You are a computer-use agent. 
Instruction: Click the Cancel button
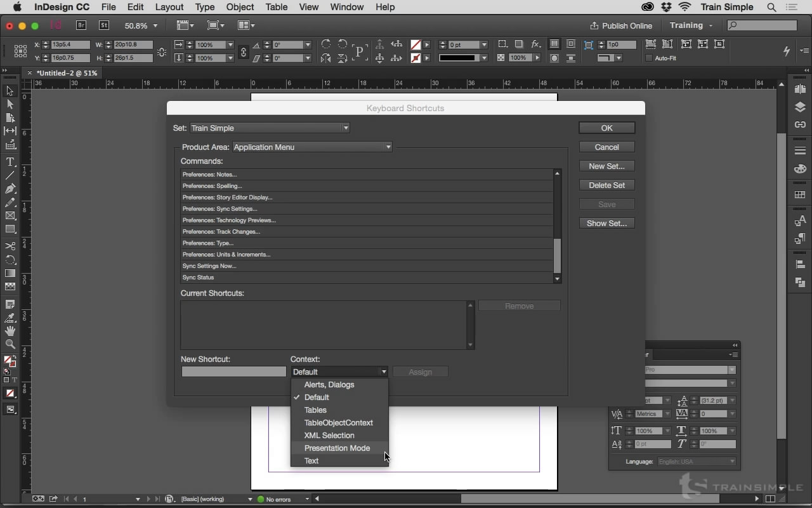pyautogui.click(x=607, y=147)
